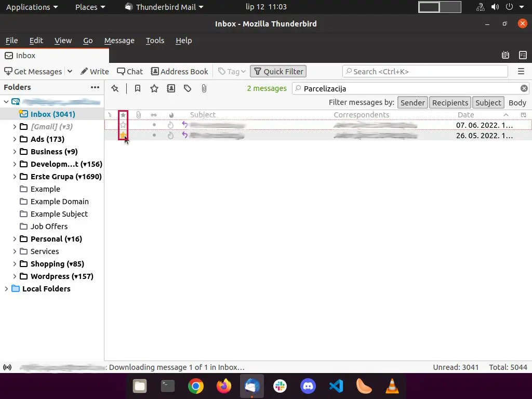Select Example Domain folder
Viewport: 532px width, 399px height.
52,202
